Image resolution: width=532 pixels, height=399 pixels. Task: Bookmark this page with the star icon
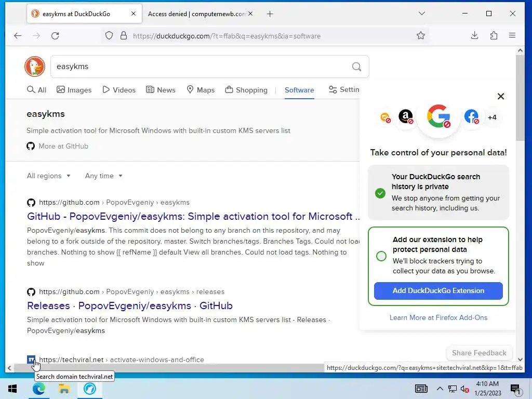click(421, 36)
